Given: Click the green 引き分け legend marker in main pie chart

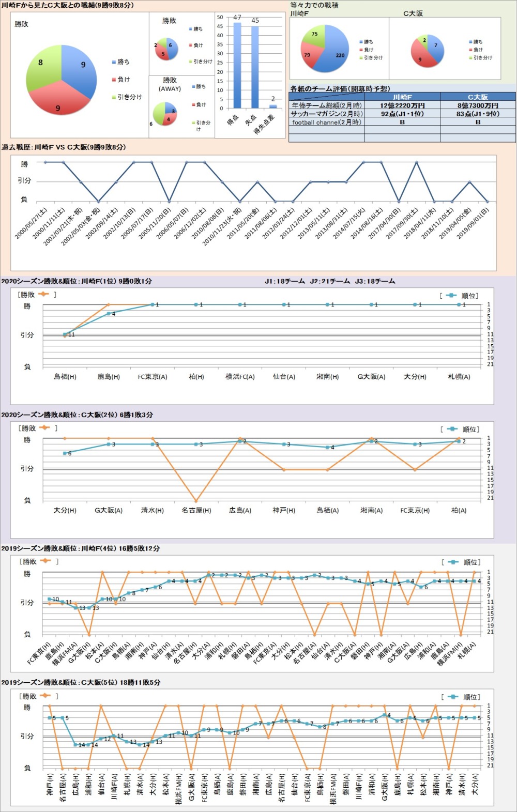Looking at the screenshot, I should (x=114, y=97).
